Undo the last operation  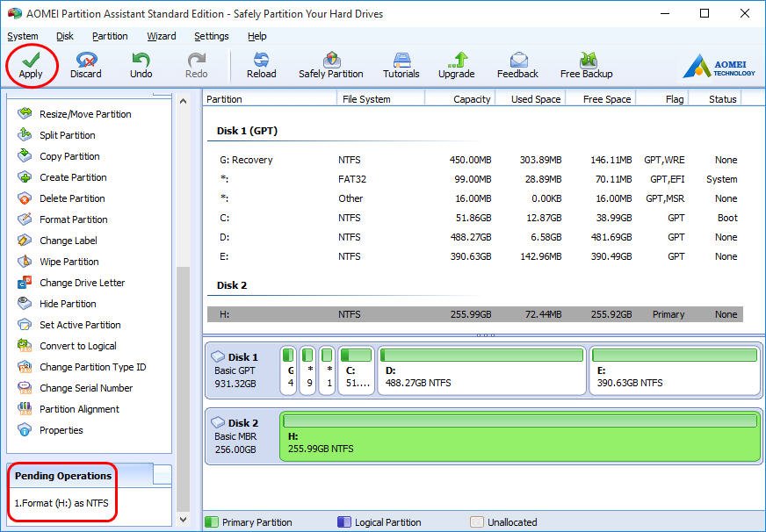(x=141, y=65)
